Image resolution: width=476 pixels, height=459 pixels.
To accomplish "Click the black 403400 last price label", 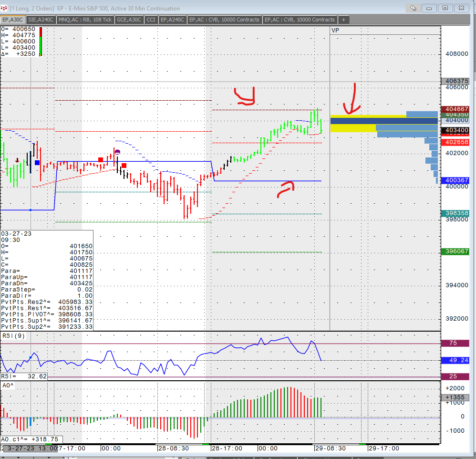I will (455, 130).
